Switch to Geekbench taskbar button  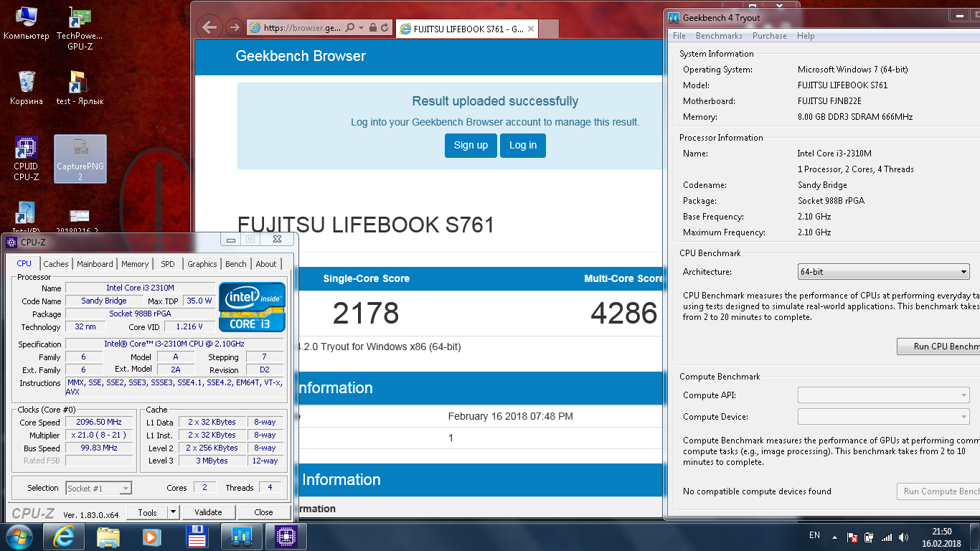tap(241, 537)
